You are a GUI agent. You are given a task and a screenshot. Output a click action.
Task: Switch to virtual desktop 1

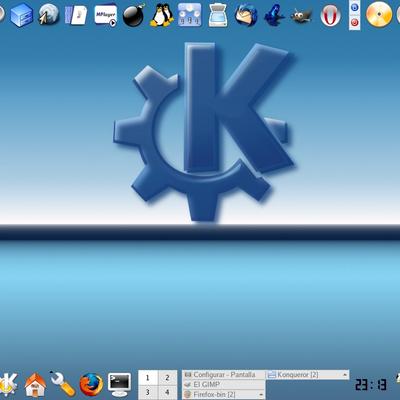point(148,378)
